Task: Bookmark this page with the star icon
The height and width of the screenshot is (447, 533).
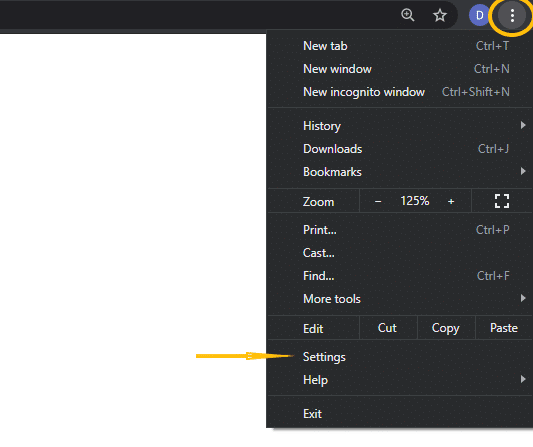Action: [x=440, y=15]
